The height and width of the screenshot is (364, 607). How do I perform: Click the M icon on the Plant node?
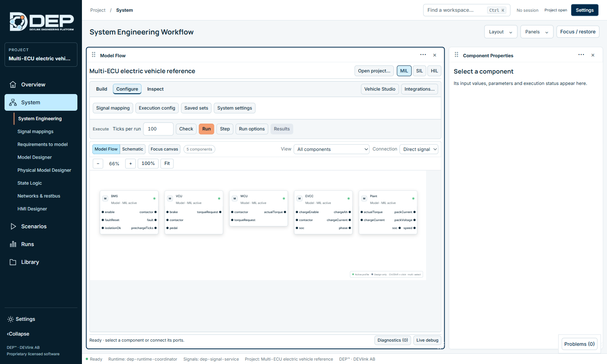(364, 198)
